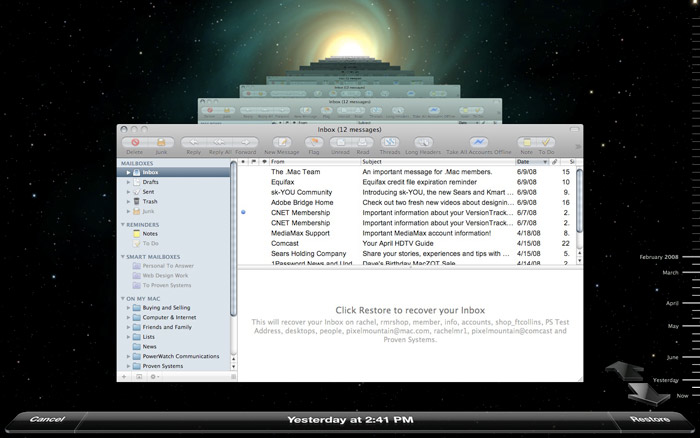Sort by attachment column header
This screenshot has height=438, width=700.
tap(555, 162)
